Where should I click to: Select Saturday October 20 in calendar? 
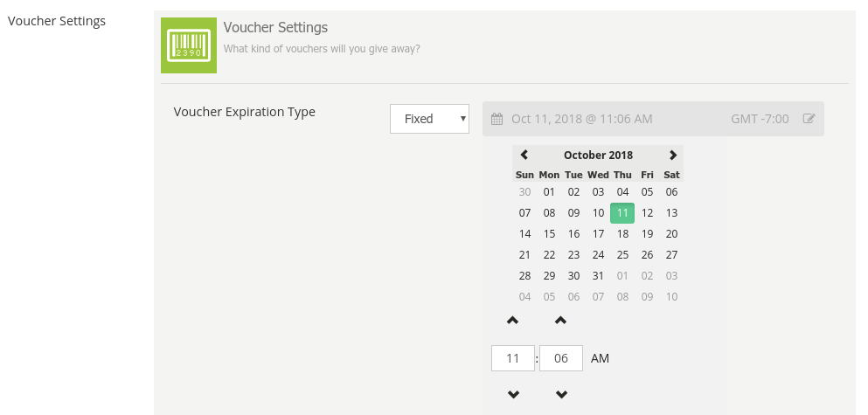pyautogui.click(x=671, y=233)
